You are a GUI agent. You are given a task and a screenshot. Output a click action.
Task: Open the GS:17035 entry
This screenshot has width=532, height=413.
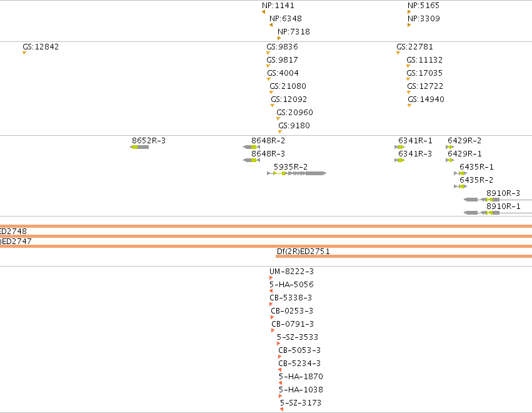point(424,73)
